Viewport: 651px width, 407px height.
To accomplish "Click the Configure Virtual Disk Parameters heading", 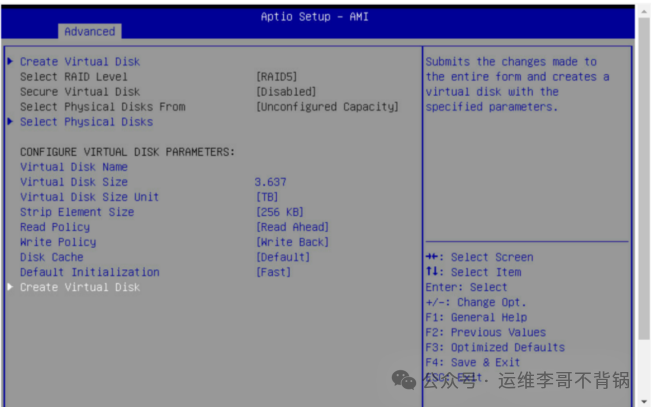I will 127,152.
